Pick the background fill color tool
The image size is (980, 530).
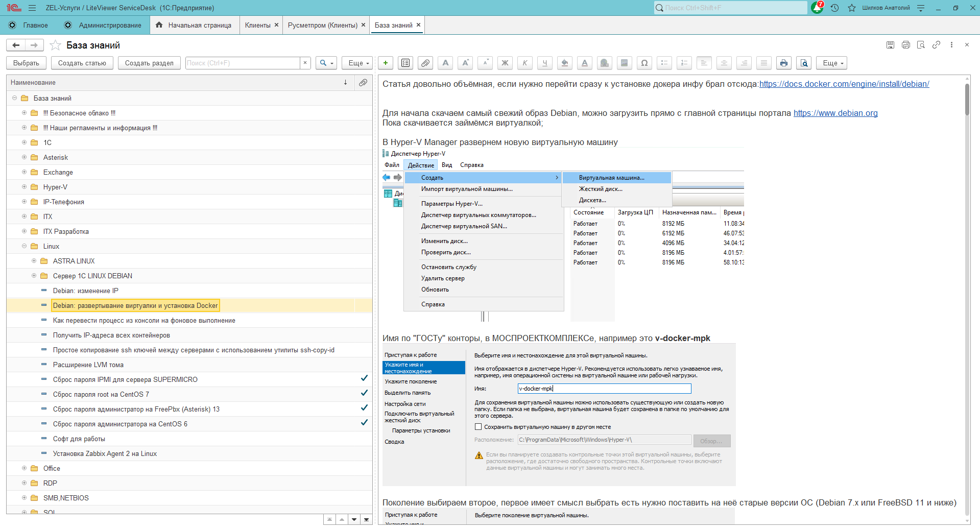565,63
